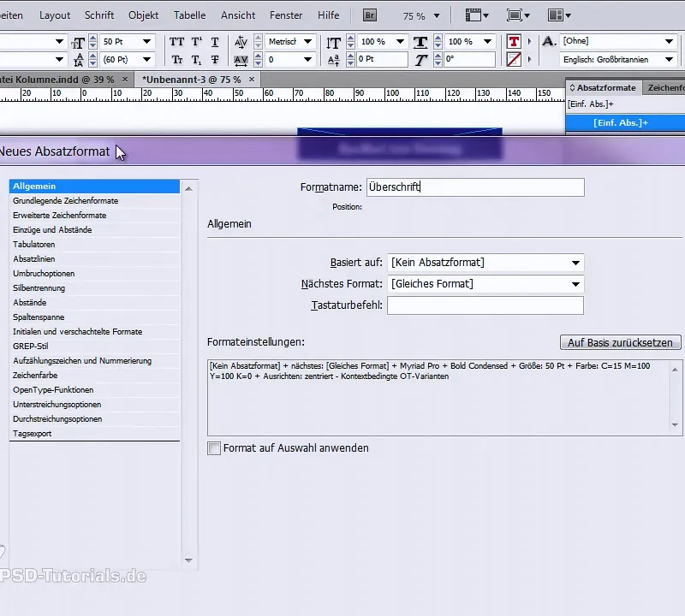Select Grundlegende Zeichenformate category
This screenshot has width=685, height=616.
pos(94,201)
